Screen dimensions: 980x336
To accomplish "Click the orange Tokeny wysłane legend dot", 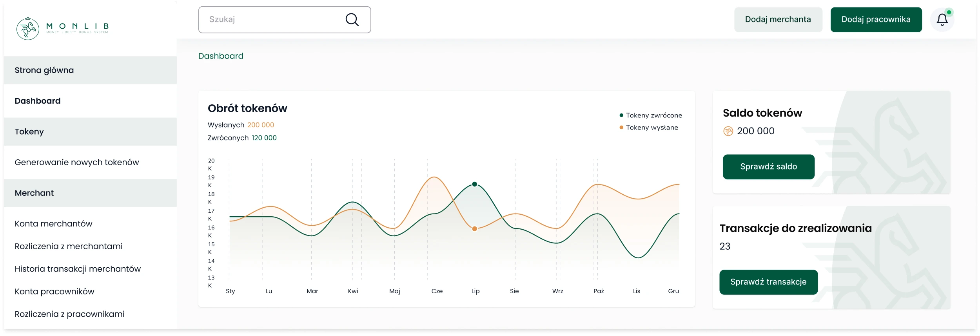I will point(621,128).
